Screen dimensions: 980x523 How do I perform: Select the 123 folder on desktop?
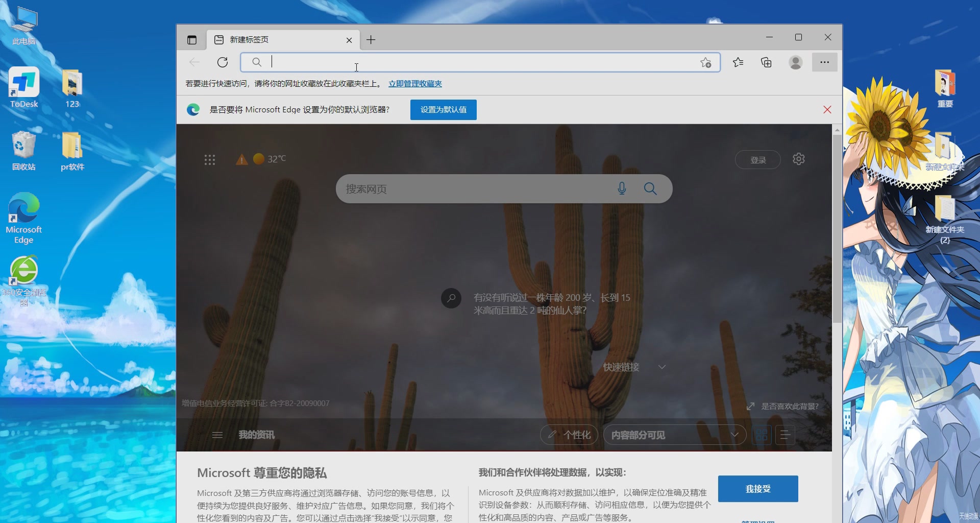(x=72, y=88)
